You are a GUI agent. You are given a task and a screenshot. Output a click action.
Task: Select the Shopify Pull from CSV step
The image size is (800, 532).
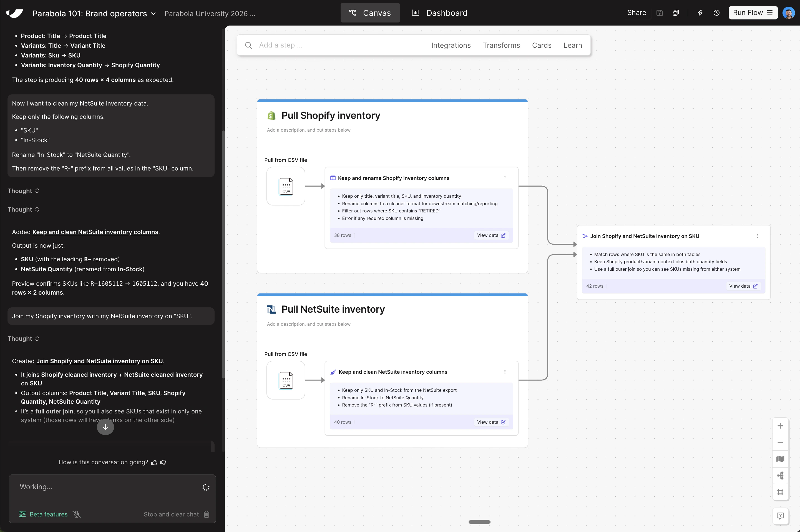[x=286, y=186]
